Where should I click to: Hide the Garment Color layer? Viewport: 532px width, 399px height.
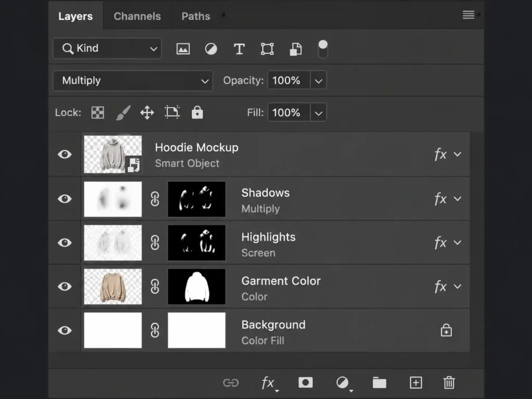(64, 287)
